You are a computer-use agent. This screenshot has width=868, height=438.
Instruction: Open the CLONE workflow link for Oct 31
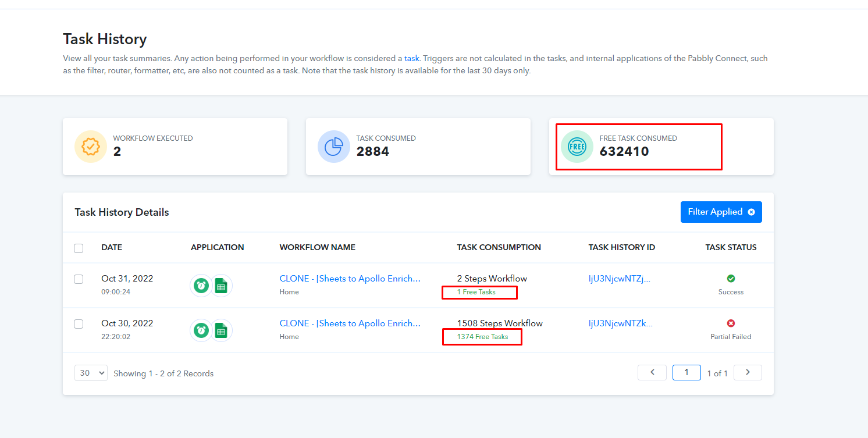(350, 279)
